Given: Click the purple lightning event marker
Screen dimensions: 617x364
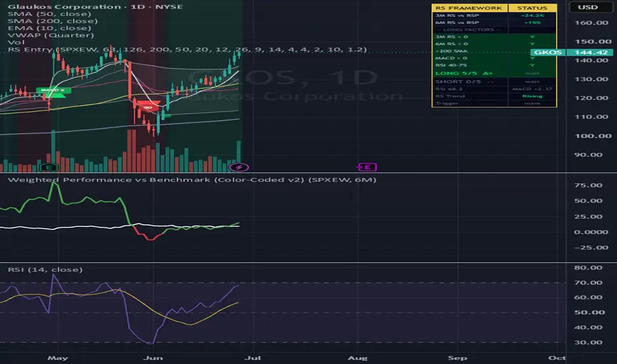Looking at the screenshot, I should click(239, 167).
